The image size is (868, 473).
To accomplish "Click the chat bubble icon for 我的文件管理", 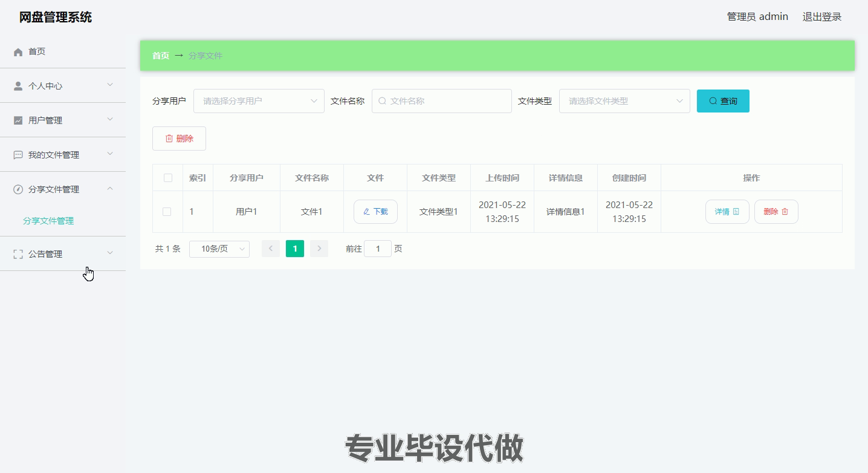I will click(x=18, y=155).
